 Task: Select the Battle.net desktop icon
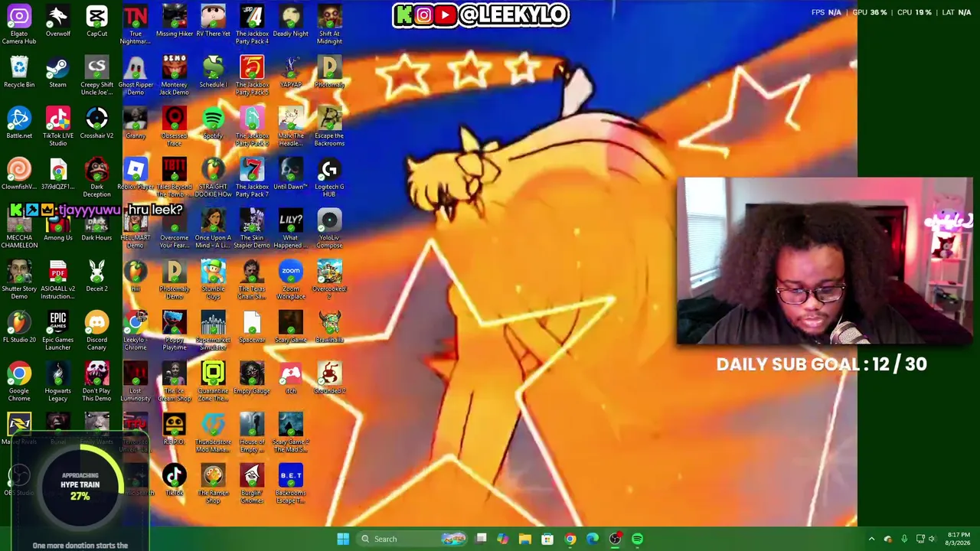19,123
